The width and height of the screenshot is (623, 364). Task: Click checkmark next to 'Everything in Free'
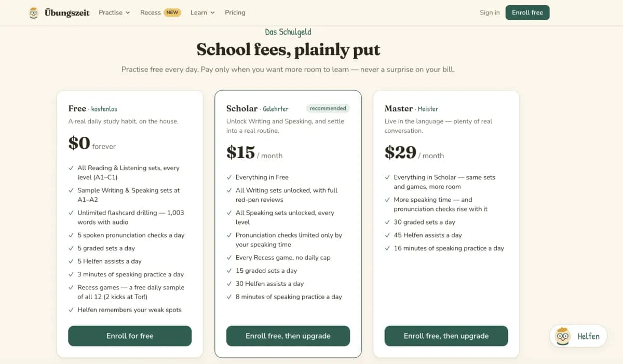point(229,177)
